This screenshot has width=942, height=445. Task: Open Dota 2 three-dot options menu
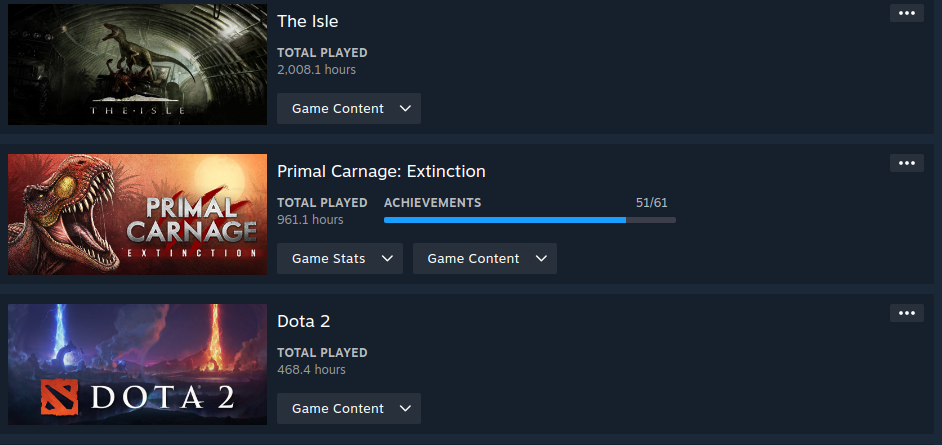coord(906,313)
